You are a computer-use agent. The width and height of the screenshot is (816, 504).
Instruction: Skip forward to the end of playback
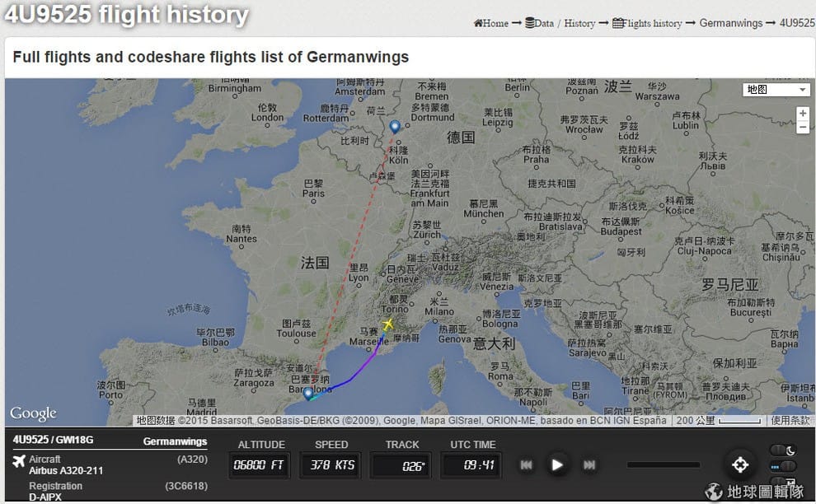589,465
